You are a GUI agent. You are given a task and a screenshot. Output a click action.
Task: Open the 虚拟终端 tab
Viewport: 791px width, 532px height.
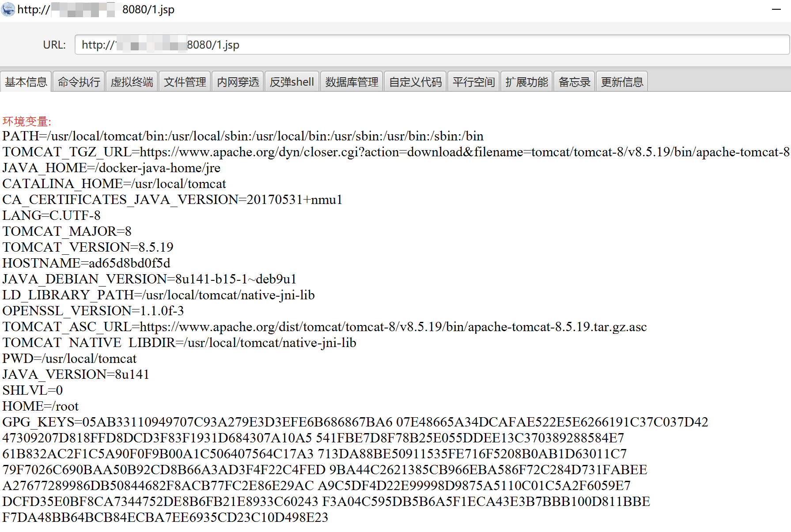pos(132,82)
